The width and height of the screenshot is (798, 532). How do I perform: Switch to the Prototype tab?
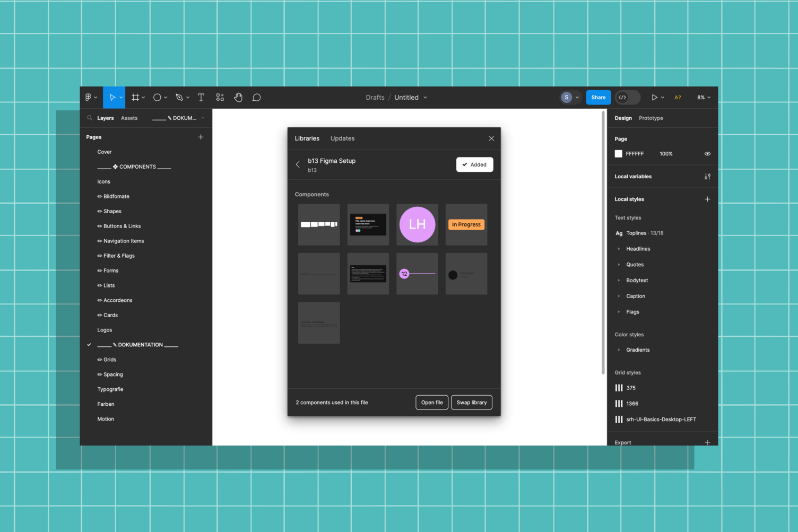click(x=651, y=118)
